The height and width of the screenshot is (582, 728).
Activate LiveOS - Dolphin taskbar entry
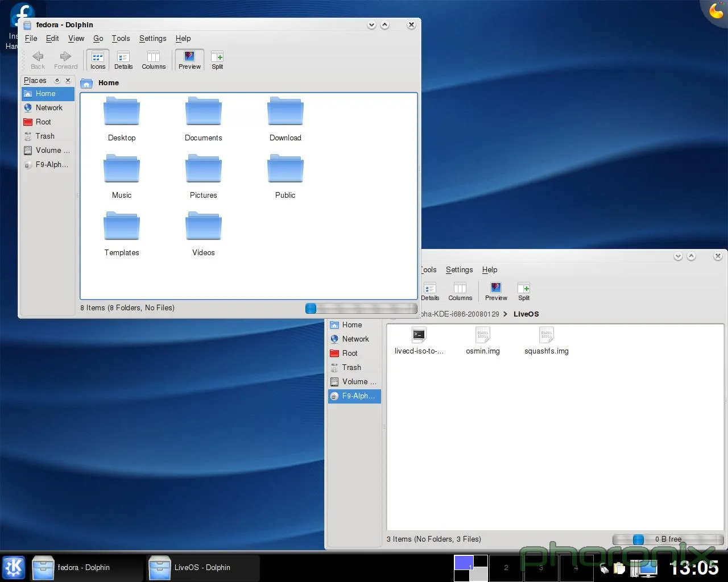pos(203,568)
